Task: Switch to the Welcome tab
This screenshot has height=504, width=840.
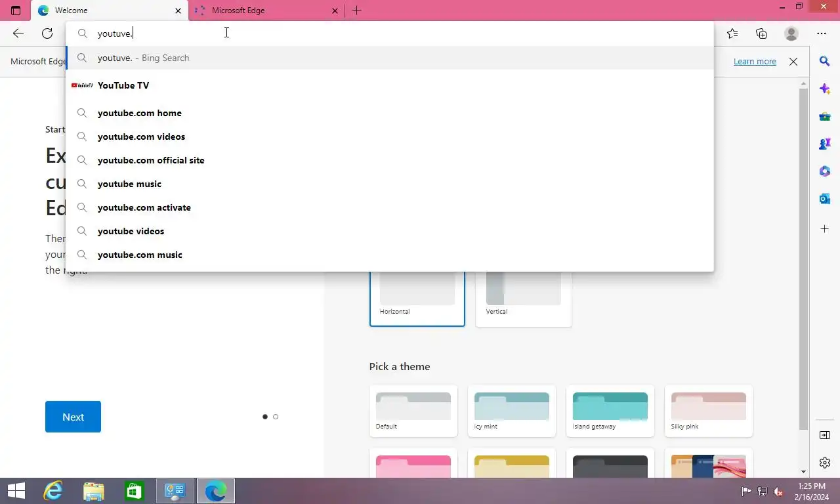Action: point(110,10)
